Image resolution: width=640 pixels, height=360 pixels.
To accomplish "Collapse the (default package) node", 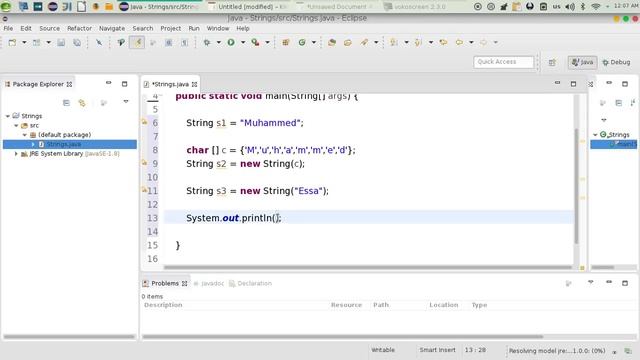I will click(24, 135).
